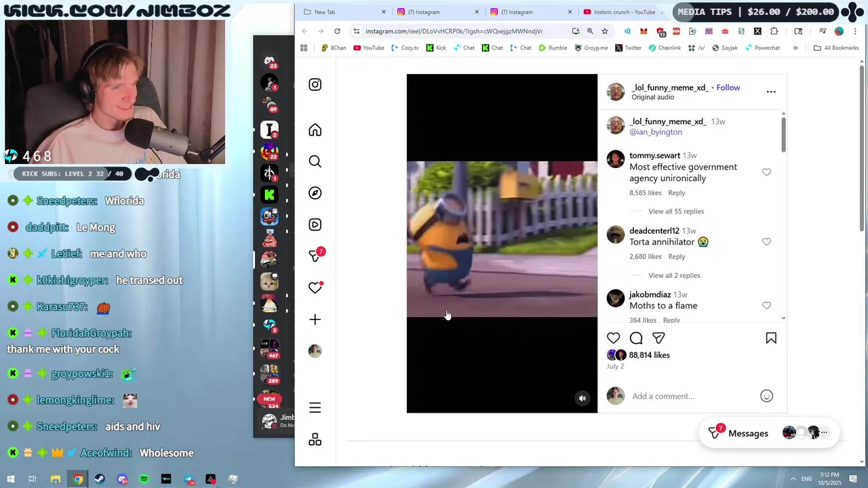Open the More hamburger menu in sidebar
The width and height of the screenshot is (868, 488).
pyautogui.click(x=315, y=407)
